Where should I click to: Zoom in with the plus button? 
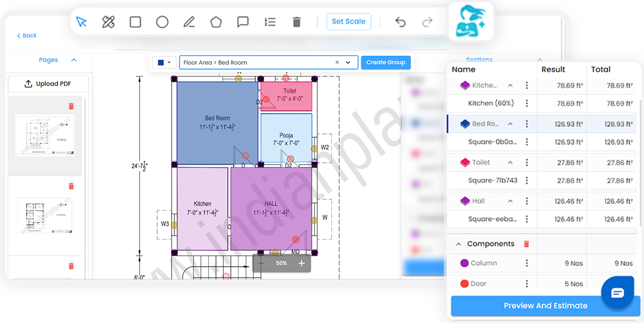302,263
